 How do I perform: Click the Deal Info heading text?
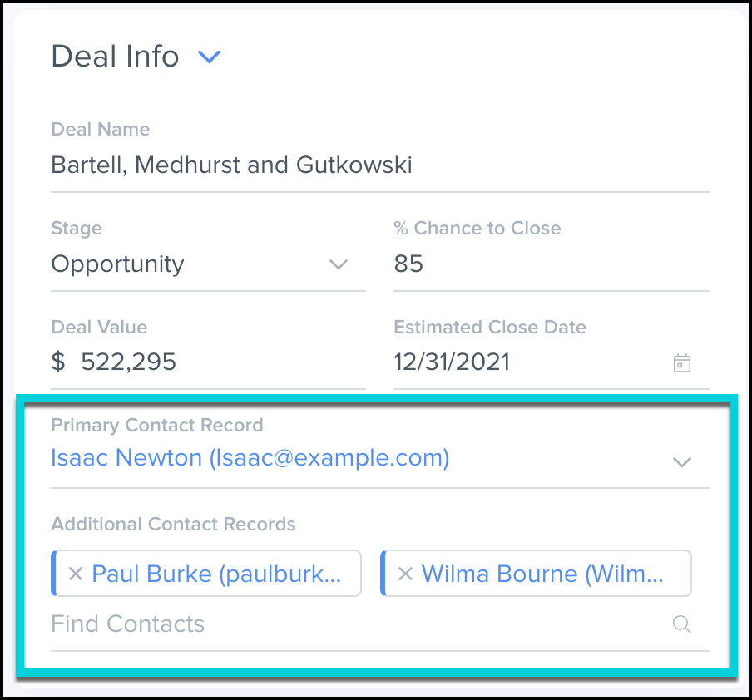pos(115,57)
